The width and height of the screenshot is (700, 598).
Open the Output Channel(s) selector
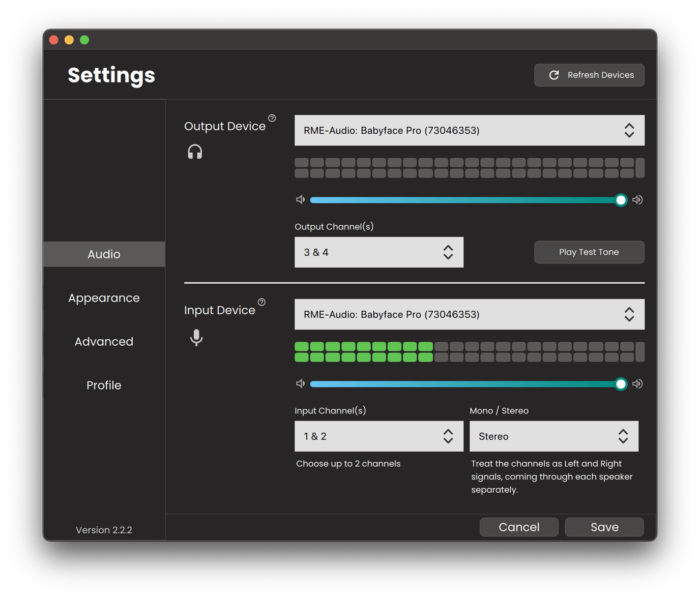pyautogui.click(x=378, y=252)
